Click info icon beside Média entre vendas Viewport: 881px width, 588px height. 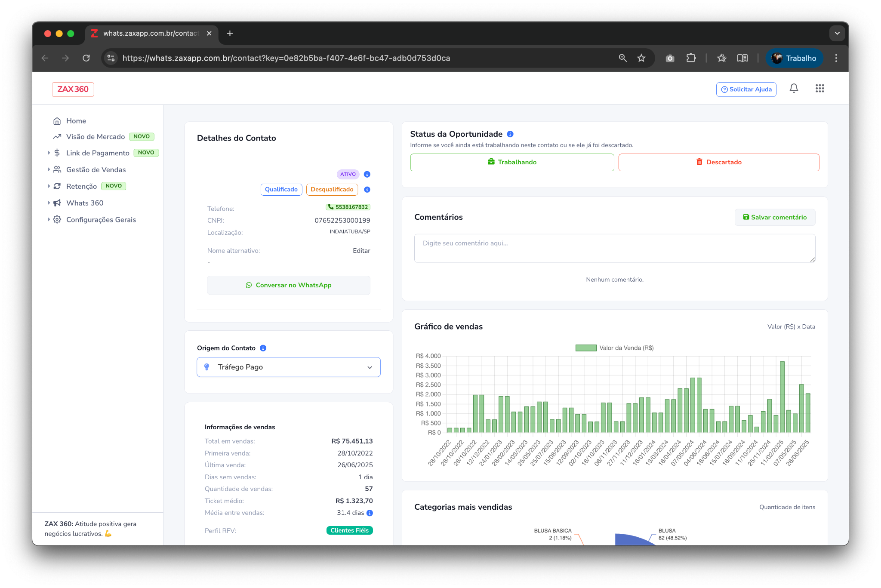click(x=370, y=513)
